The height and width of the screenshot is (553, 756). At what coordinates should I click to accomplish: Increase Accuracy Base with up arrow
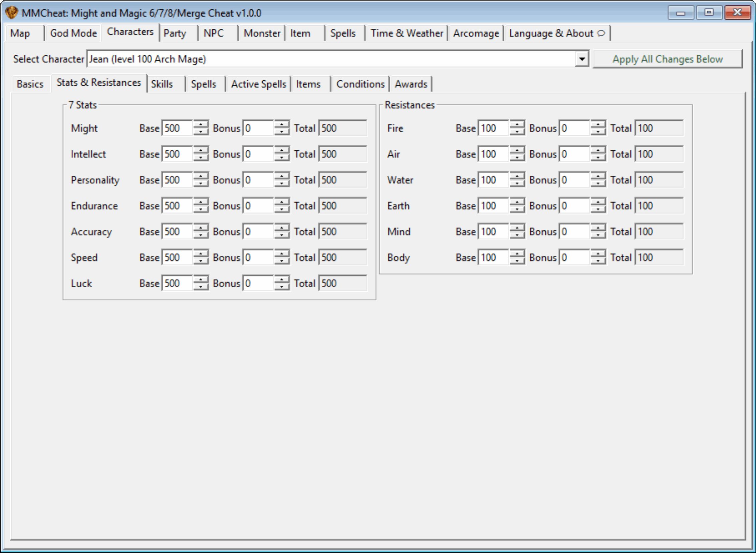click(201, 227)
